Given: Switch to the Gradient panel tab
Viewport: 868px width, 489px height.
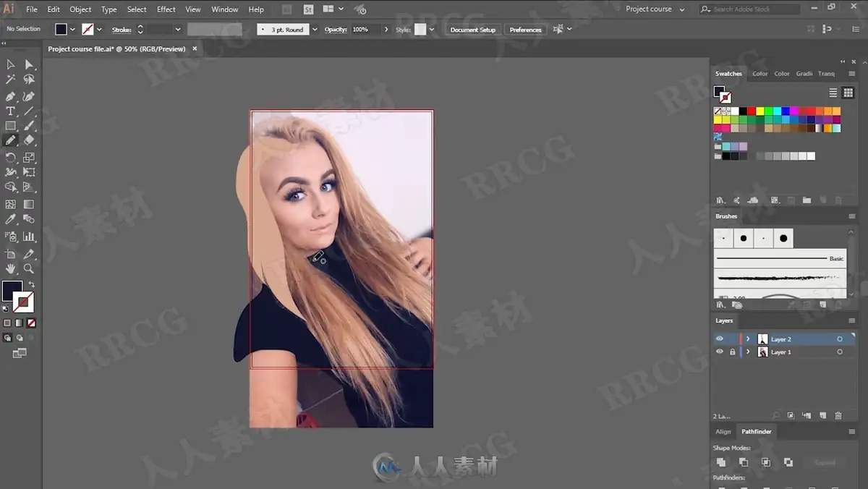Looking at the screenshot, I should (804, 74).
